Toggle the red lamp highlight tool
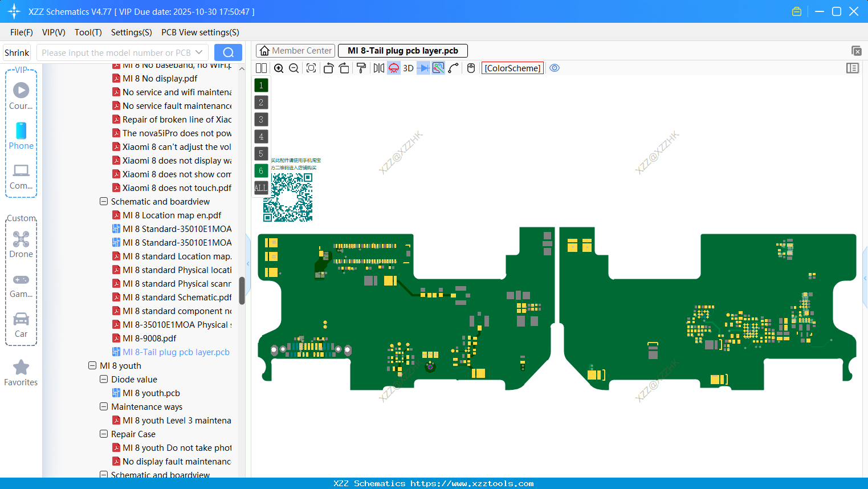This screenshot has width=868, height=489. [394, 68]
